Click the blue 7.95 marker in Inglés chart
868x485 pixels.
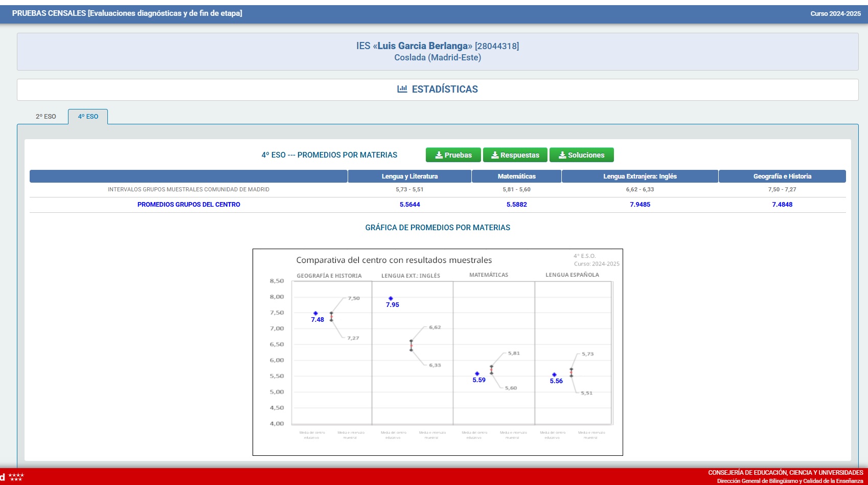391,298
